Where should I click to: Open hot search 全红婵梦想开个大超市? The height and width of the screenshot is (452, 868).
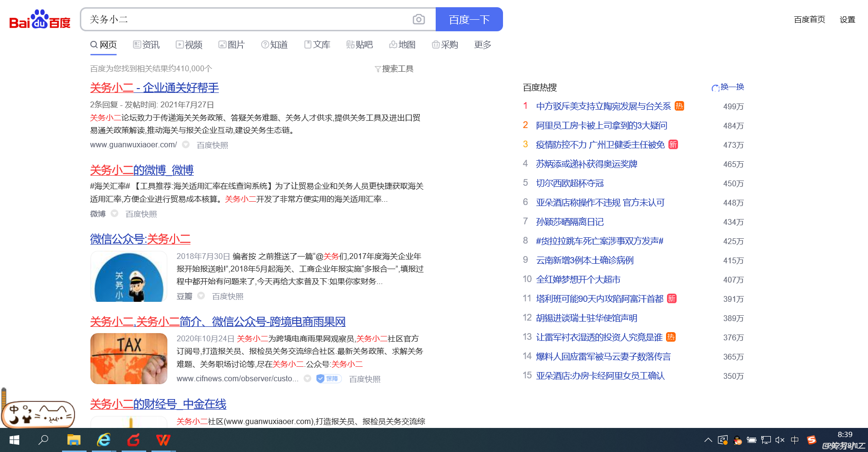click(x=579, y=279)
